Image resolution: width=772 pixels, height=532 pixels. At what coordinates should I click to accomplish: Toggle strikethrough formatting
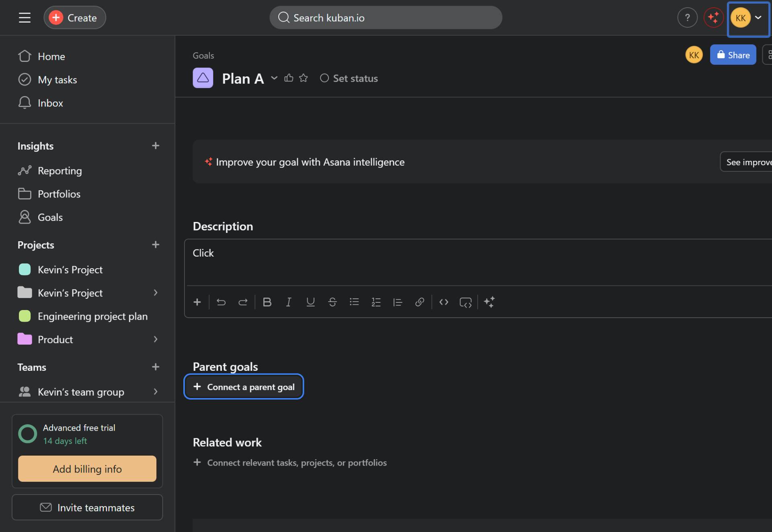[333, 302]
